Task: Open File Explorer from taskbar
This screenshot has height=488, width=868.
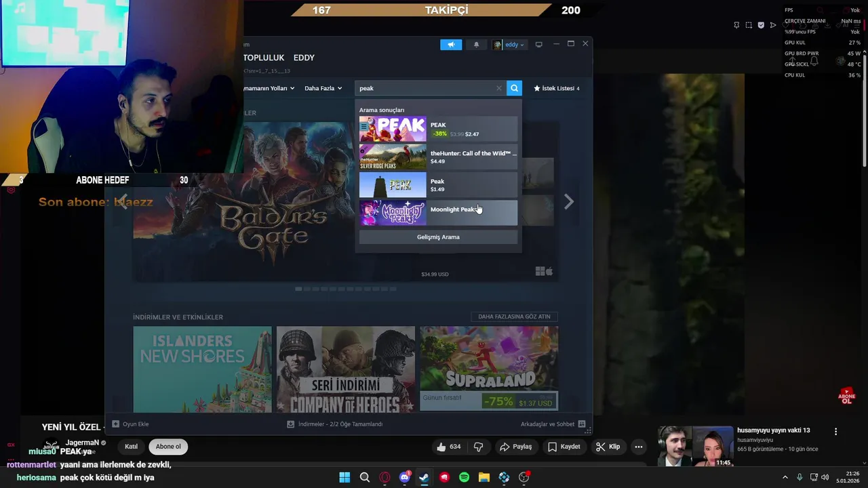Action: 484,477
